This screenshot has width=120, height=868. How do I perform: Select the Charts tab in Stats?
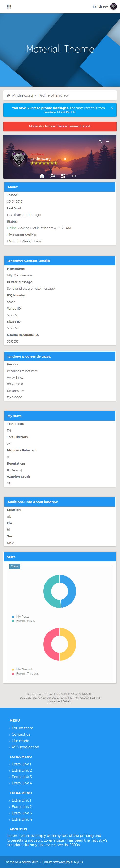pos(14,566)
